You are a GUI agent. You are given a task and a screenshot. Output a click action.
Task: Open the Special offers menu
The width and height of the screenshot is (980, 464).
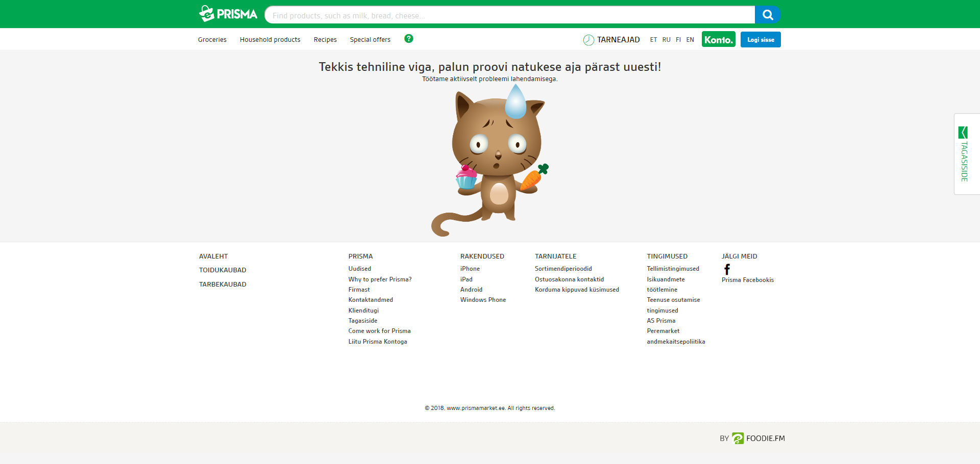click(370, 40)
